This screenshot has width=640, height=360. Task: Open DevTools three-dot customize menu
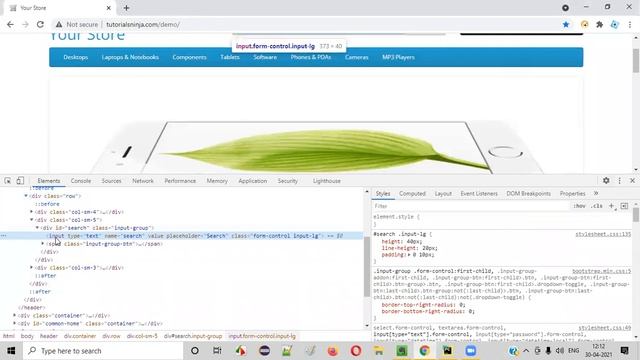click(x=619, y=180)
